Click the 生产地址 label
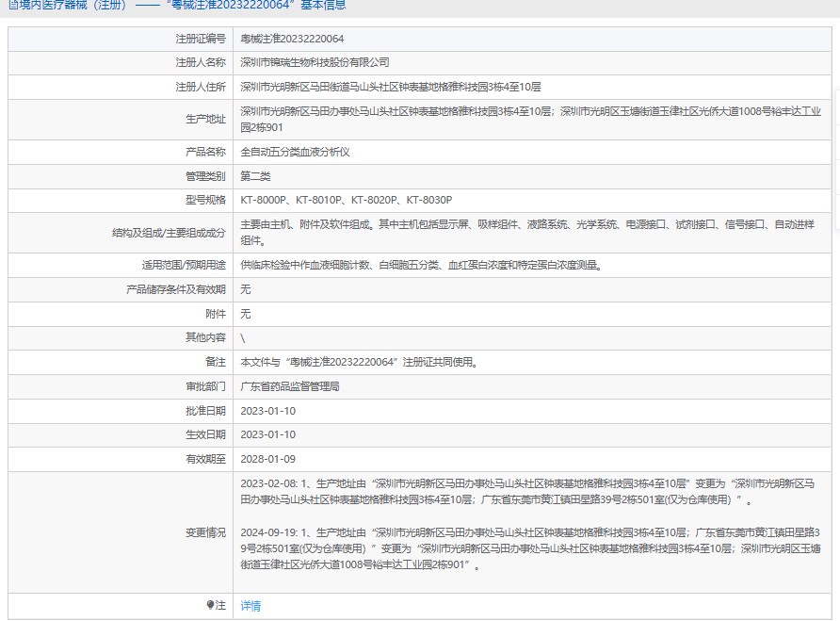This screenshot has height=621, width=840. (x=205, y=119)
